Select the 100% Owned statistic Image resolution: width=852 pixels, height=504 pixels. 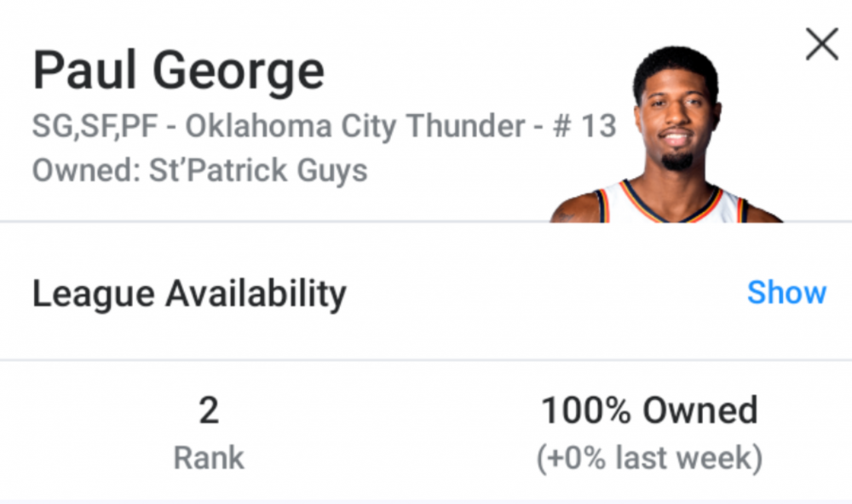click(x=649, y=411)
